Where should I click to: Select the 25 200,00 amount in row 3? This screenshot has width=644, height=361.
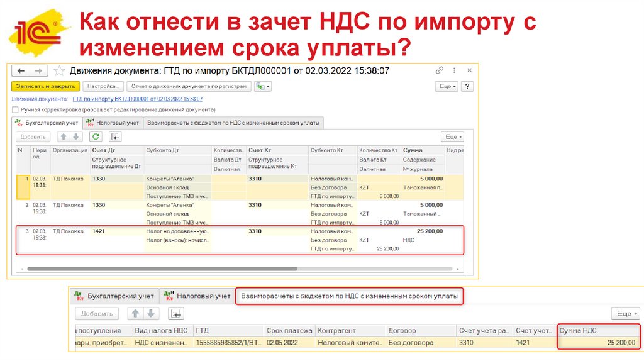pos(430,231)
